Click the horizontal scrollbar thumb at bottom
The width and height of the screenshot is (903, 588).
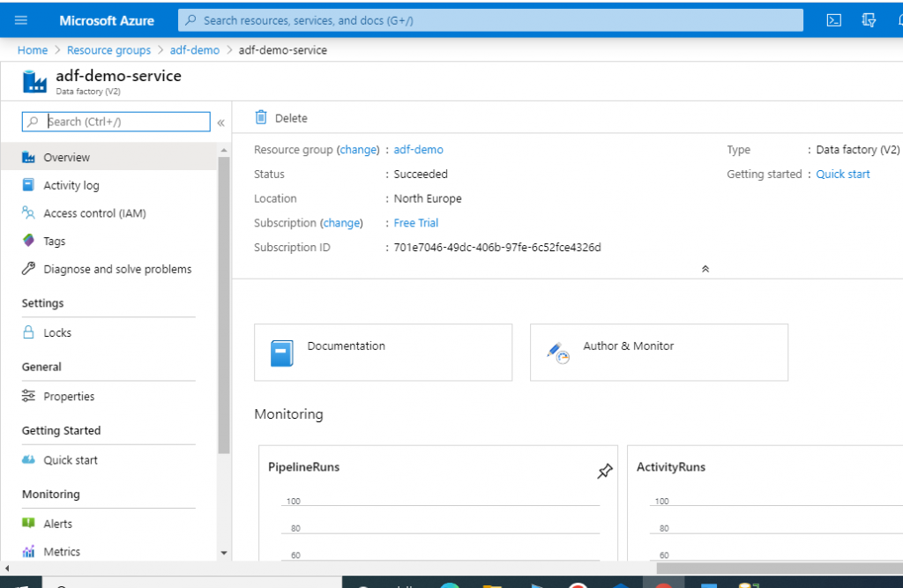pyautogui.click(x=780, y=569)
